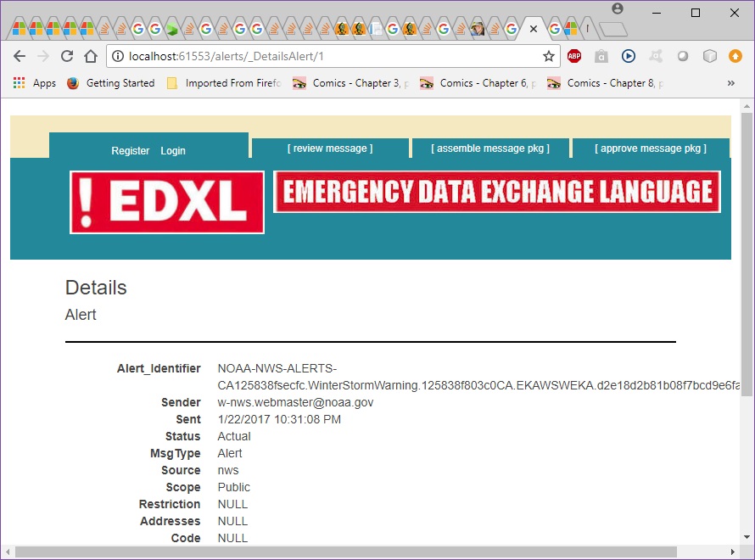Image resolution: width=755 pixels, height=560 pixels.
Task: Open the Comics - Chapter 6 bookmark
Action: pyautogui.click(x=478, y=83)
